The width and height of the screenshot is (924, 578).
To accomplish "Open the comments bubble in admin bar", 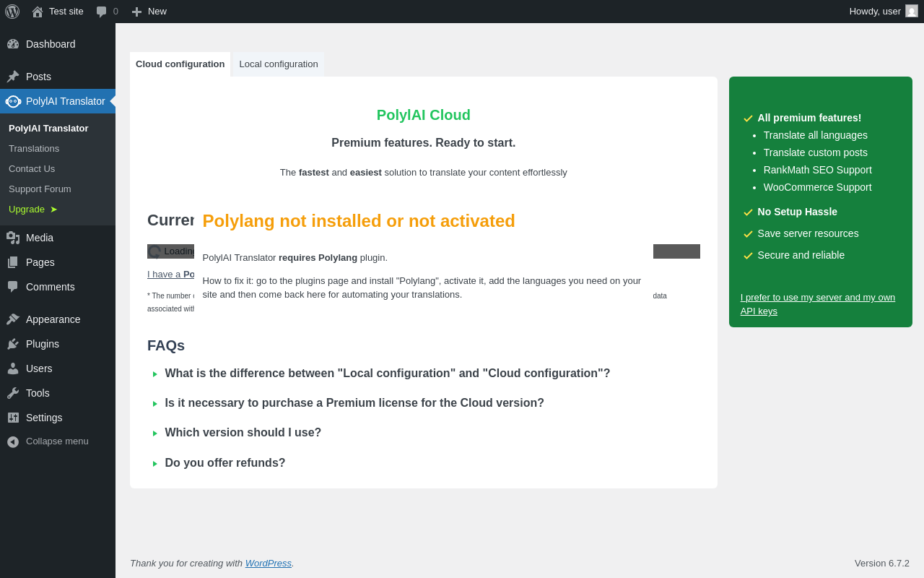I will coord(102,12).
